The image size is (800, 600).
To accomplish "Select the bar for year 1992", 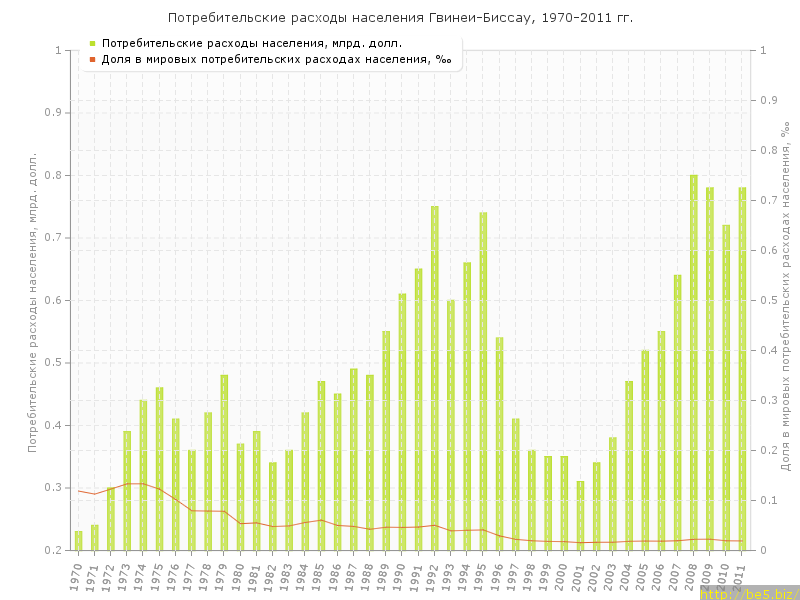I will tap(435, 378).
